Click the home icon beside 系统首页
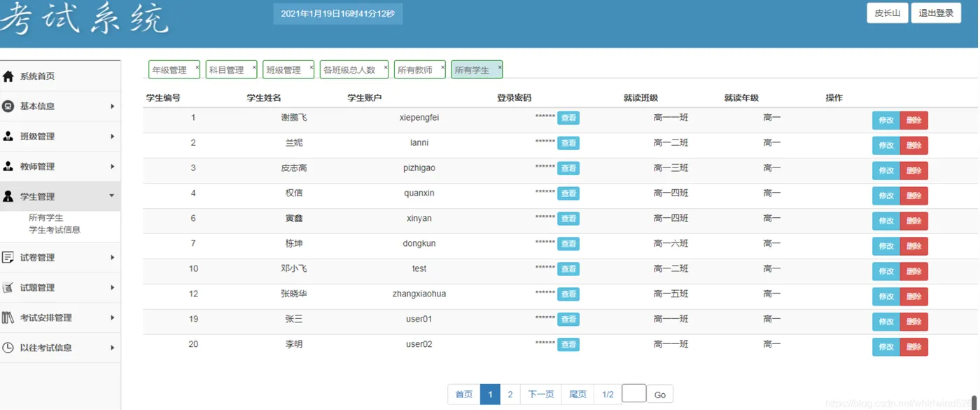980x410 pixels. pyautogui.click(x=8, y=76)
